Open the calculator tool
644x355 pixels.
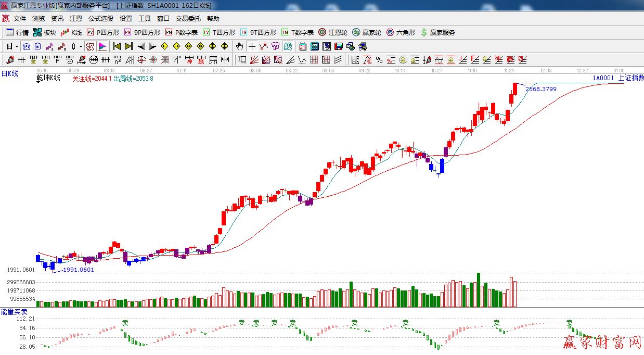(x=314, y=46)
